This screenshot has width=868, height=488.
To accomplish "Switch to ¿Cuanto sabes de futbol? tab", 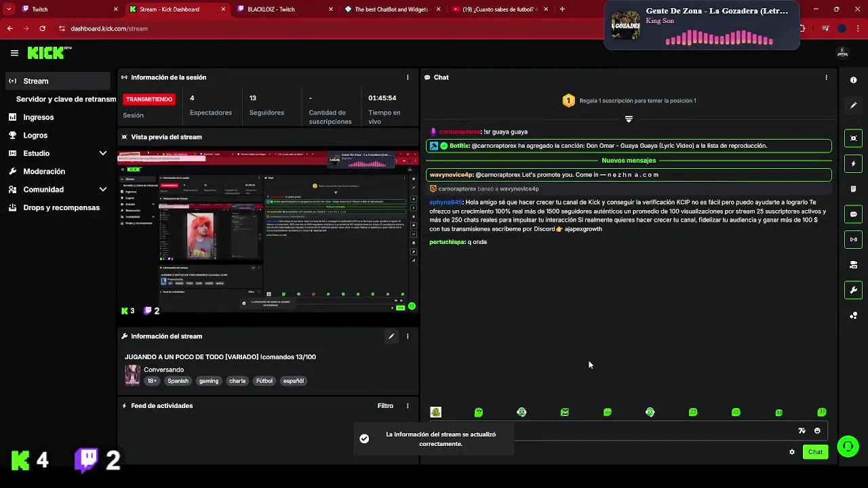I will (500, 9).
